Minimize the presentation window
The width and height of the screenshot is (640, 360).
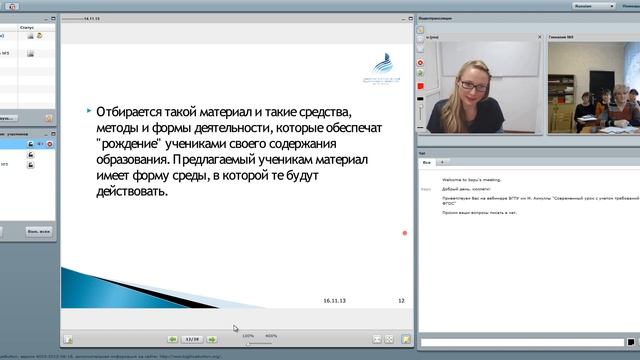click(x=403, y=19)
